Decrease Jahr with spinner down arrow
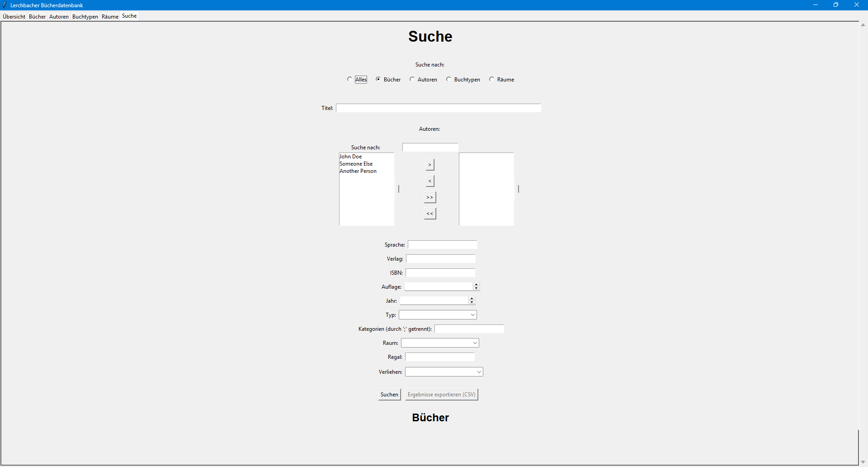The image size is (868, 467). coord(472,302)
